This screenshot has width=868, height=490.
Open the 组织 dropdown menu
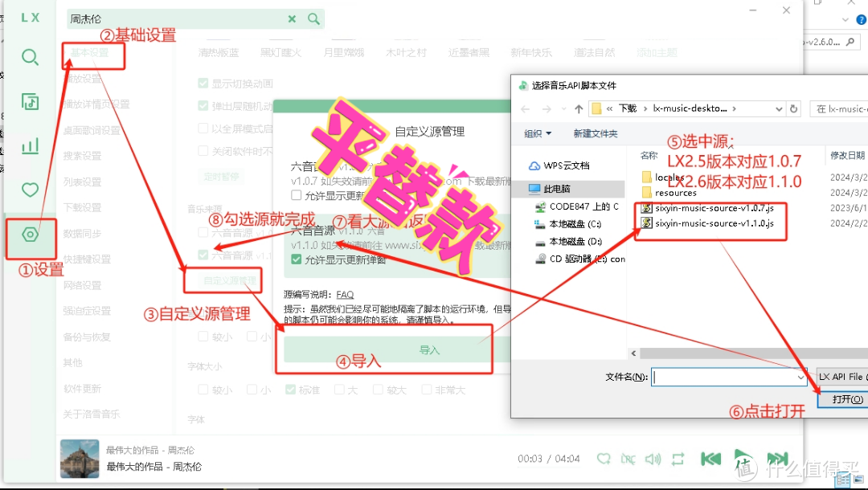(538, 133)
